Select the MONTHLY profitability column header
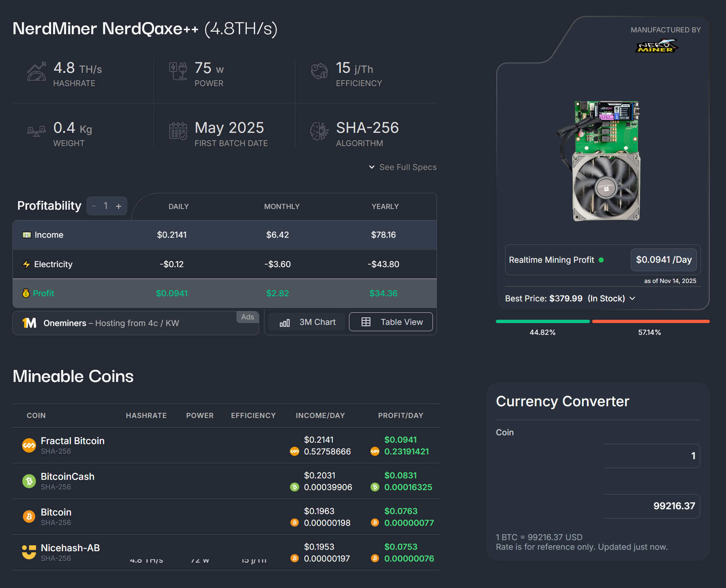The image size is (726, 588). tap(282, 206)
